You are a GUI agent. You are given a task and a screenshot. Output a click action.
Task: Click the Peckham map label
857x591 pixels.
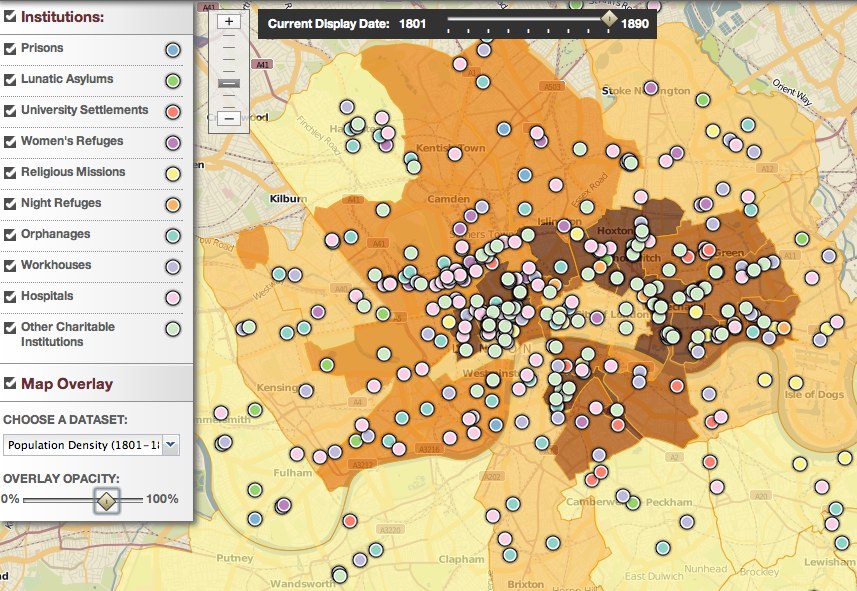(669, 502)
